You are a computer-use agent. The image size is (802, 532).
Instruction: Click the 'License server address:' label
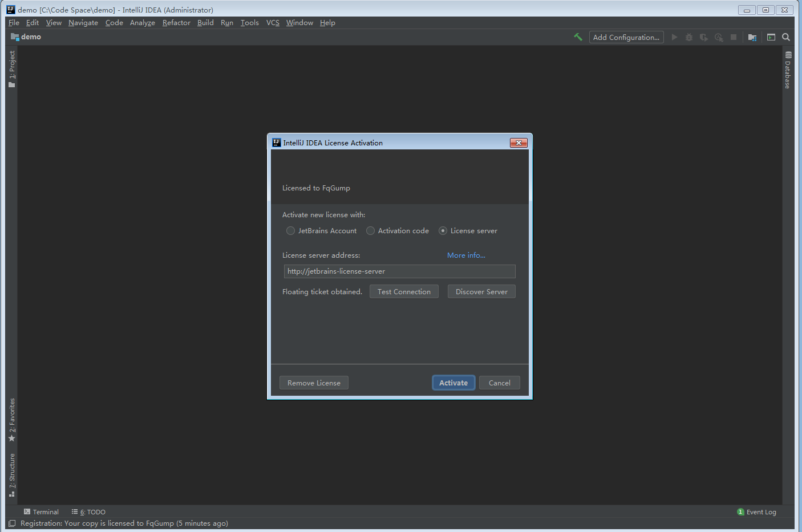click(x=321, y=255)
